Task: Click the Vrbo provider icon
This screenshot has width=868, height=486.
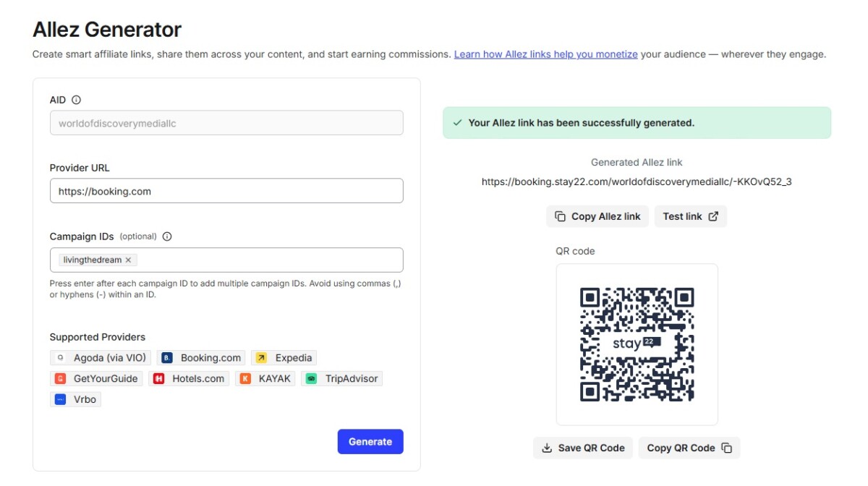Action: coord(60,399)
